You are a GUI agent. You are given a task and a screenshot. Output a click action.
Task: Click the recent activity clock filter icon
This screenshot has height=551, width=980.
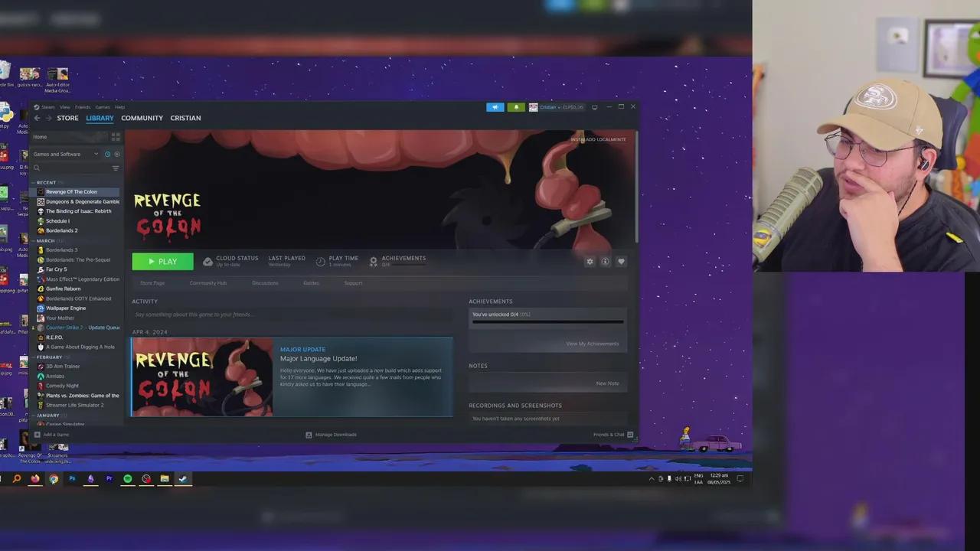107,154
